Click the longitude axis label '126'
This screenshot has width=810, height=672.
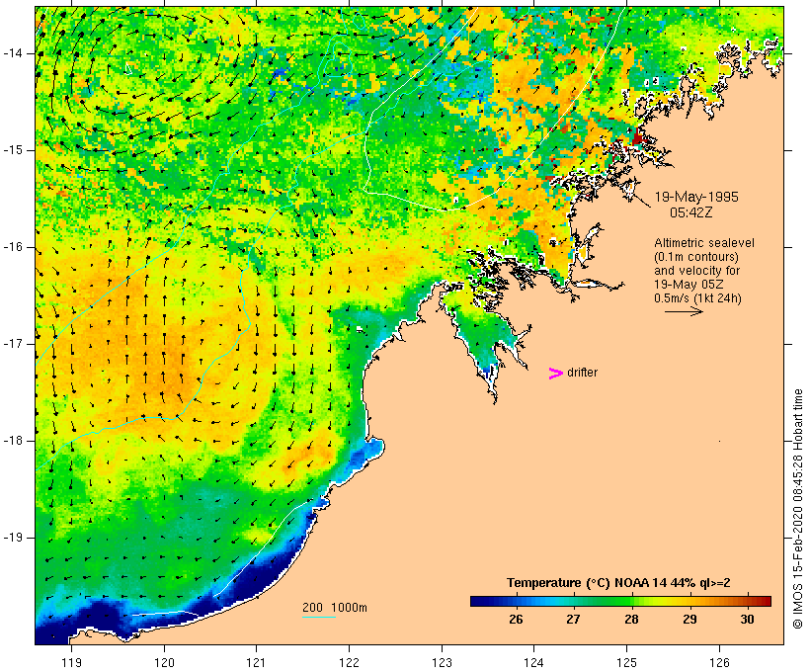pyautogui.click(x=719, y=662)
